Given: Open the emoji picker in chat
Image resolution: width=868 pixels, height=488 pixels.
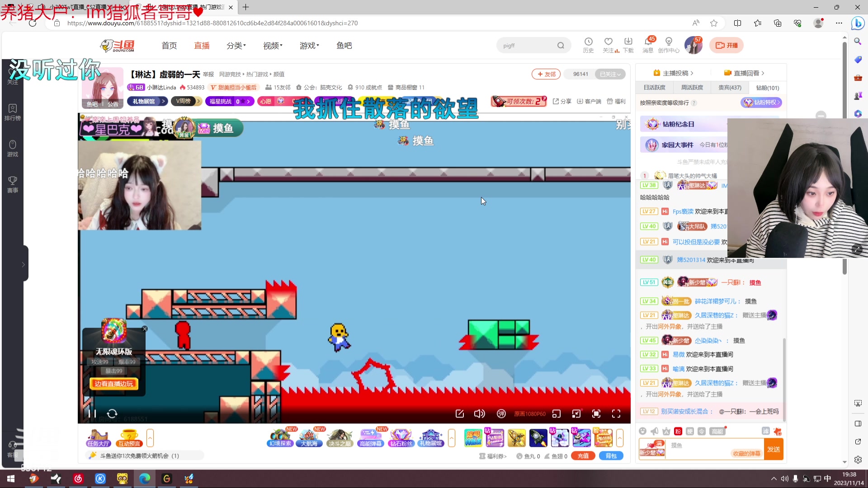Looking at the screenshot, I should click(x=642, y=431).
